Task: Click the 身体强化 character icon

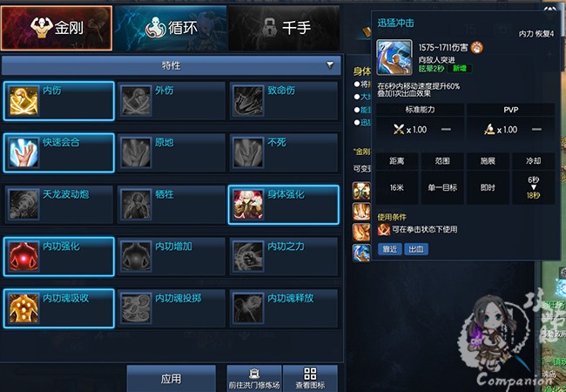Action: [248, 205]
